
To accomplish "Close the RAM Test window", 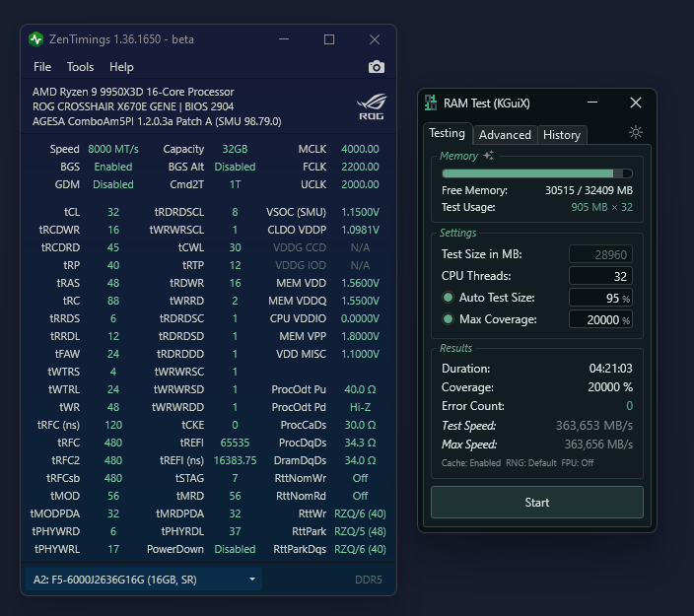I will tap(636, 103).
